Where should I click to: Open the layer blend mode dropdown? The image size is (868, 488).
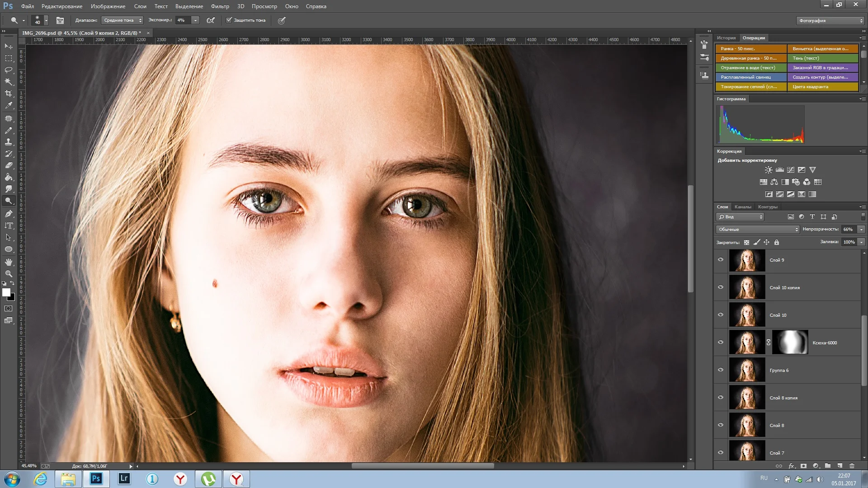coord(757,230)
